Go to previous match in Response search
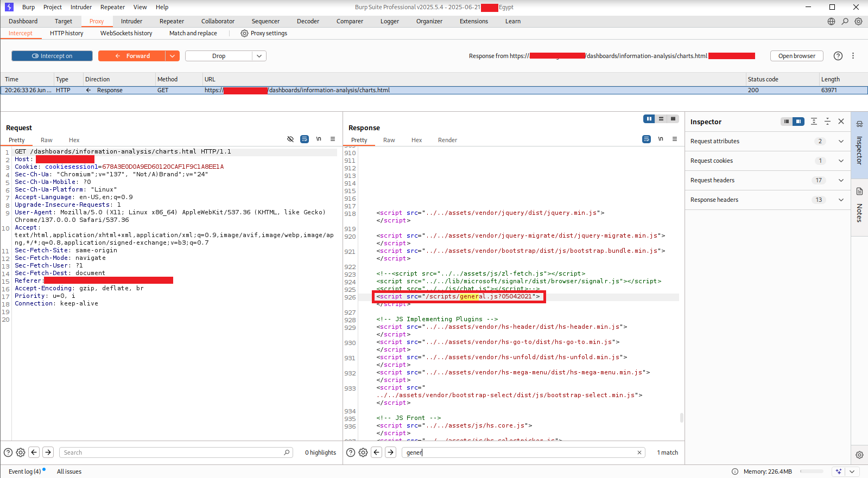 (377, 452)
